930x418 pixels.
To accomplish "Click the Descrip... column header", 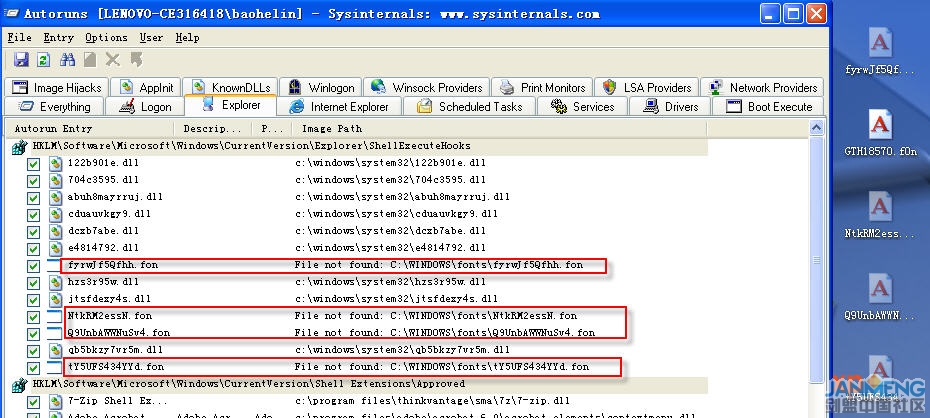I will (213, 128).
